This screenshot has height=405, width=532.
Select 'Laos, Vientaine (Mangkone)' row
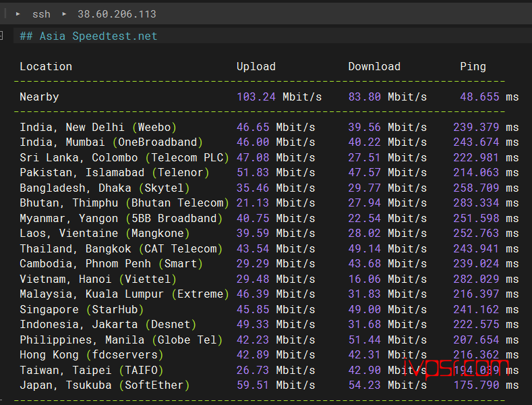click(x=269, y=233)
